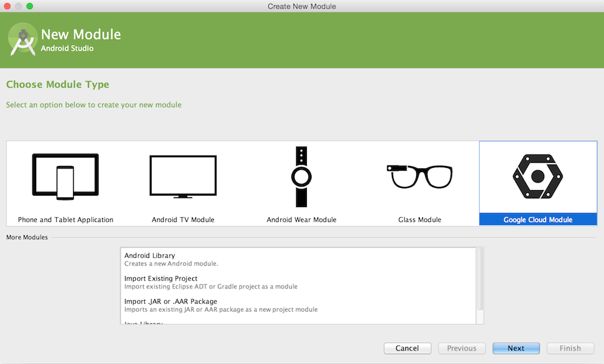Viewport: 604px width, 364px height.
Task: Click the Glass Module label
Action: 420,220
